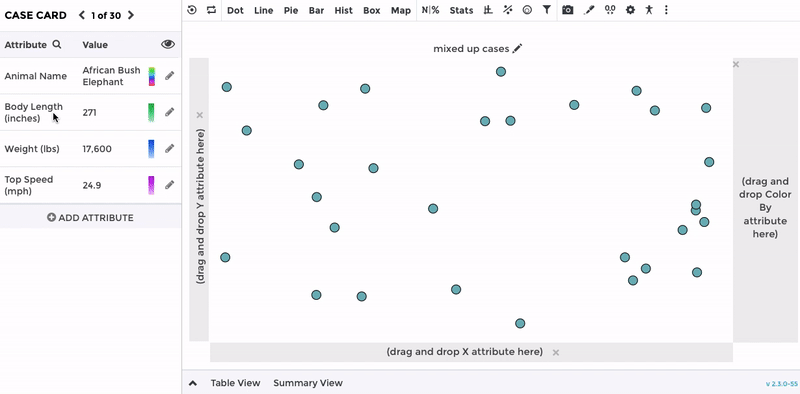The width and height of the screenshot is (800, 394).
Task: Open the Summary View tab
Action: coord(308,383)
